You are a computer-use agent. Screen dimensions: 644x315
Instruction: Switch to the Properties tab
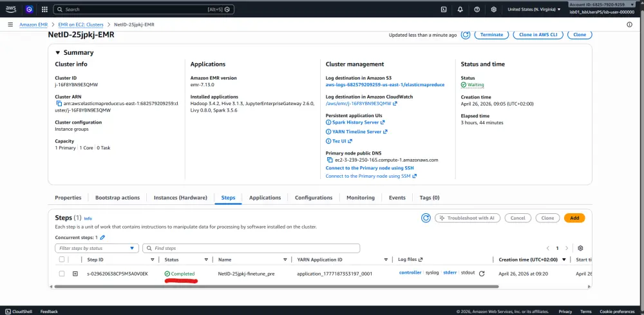coord(68,198)
